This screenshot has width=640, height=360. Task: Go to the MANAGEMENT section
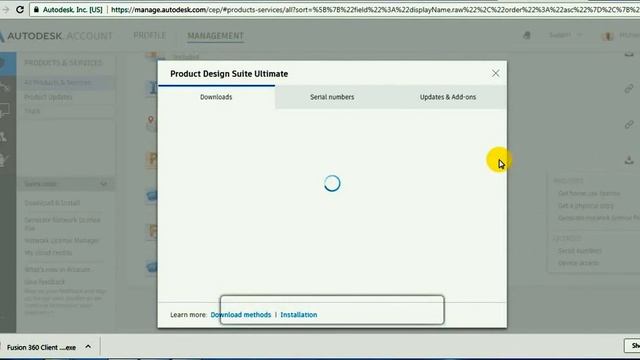(216, 36)
